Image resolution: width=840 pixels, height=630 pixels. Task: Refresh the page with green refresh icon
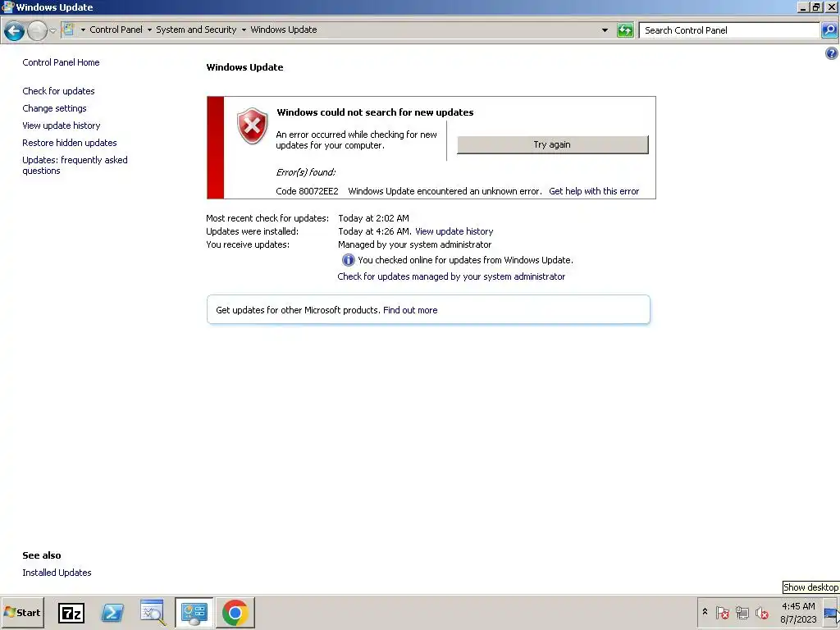coord(625,30)
